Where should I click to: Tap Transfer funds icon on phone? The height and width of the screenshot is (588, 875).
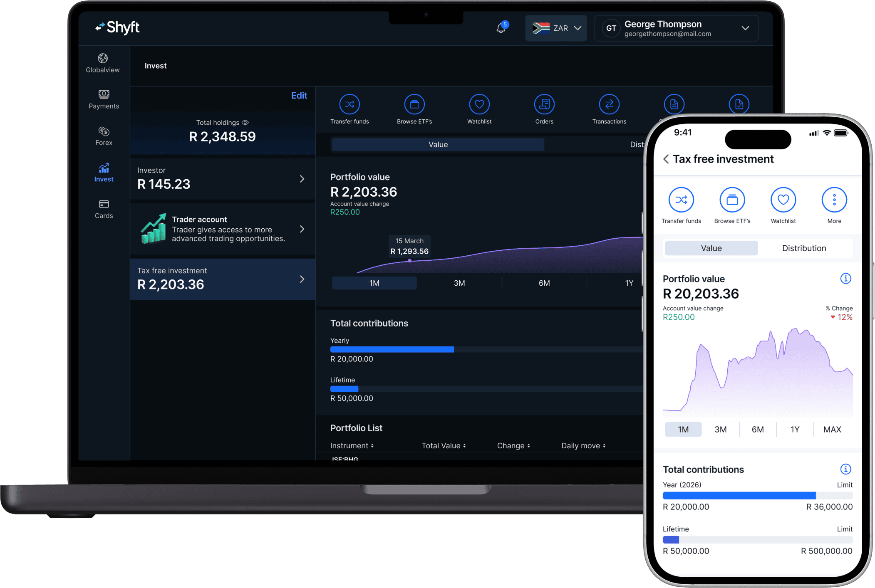pos(681,200)
